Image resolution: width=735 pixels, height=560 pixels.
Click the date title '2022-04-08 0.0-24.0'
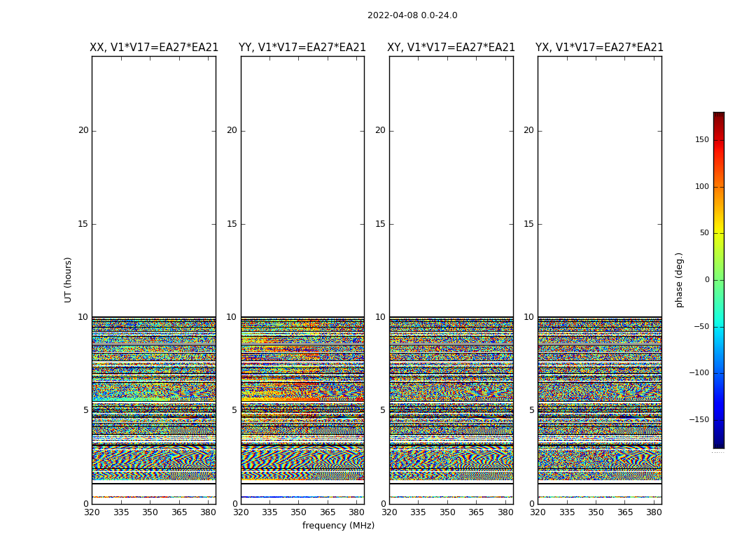click(x=412, y=15)
